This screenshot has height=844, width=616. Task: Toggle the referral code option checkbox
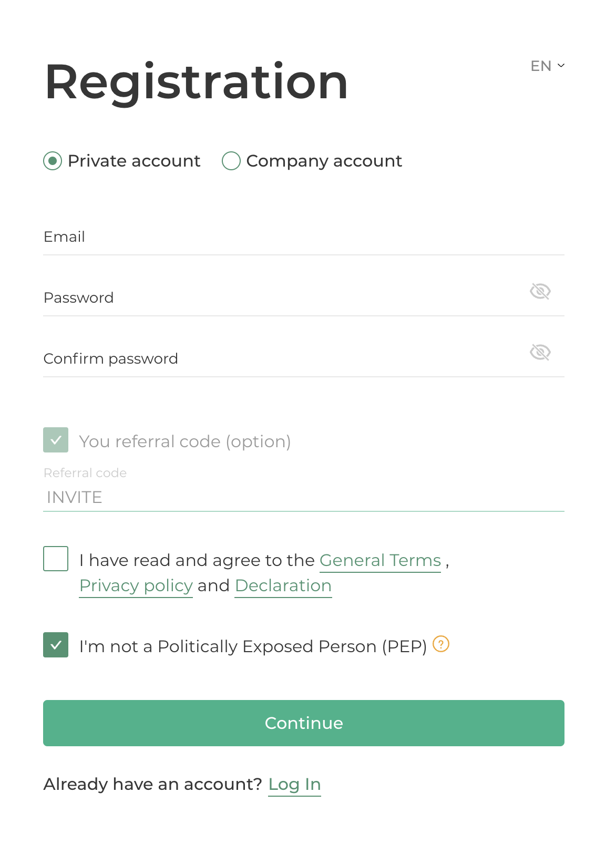click(x=56, y=440)
